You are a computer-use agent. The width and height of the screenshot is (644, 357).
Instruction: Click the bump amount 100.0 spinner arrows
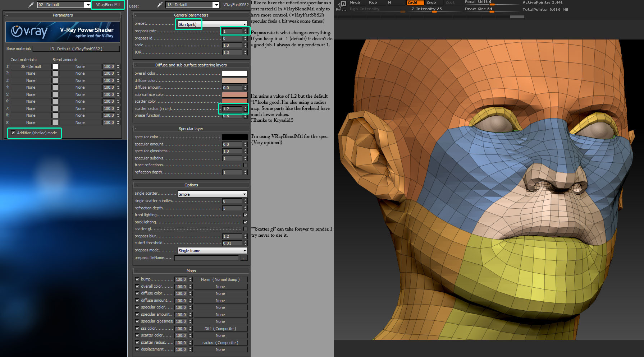click(x=190, y=279)
